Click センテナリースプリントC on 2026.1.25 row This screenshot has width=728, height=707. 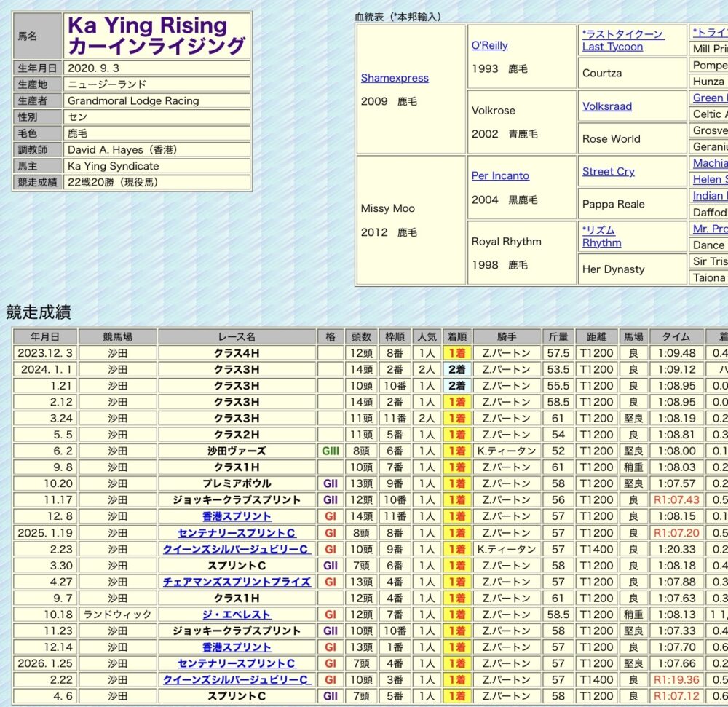click(x=237, y=663)
